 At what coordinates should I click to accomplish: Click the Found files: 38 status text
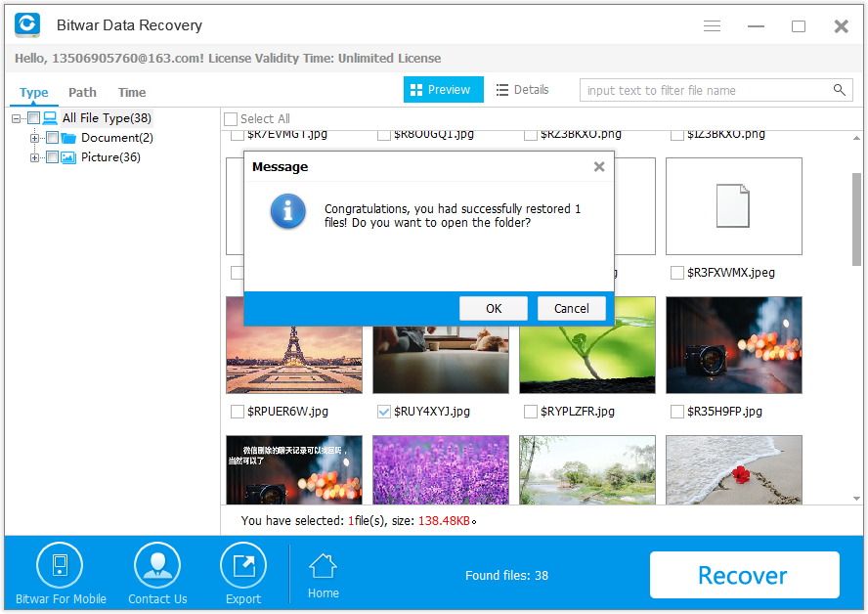coord(506,576)
